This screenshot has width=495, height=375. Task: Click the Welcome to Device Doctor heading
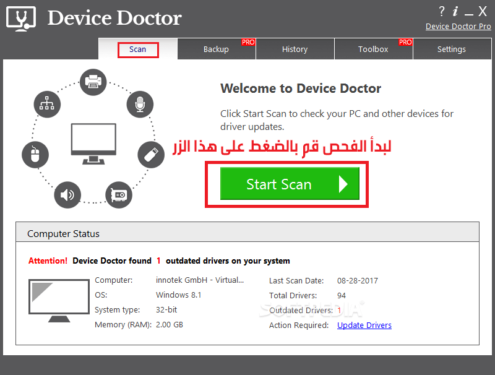[x=301, y=88]
